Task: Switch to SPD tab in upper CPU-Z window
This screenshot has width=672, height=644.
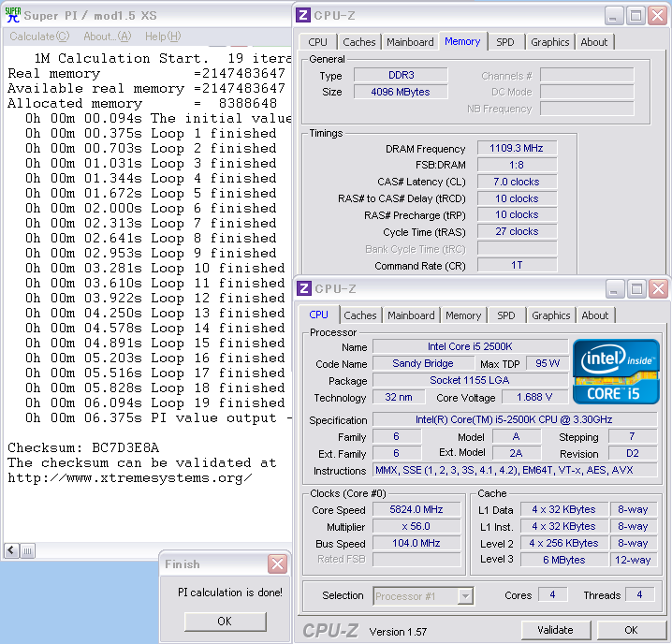Action: pyautogui.click(x=505, y=42)
